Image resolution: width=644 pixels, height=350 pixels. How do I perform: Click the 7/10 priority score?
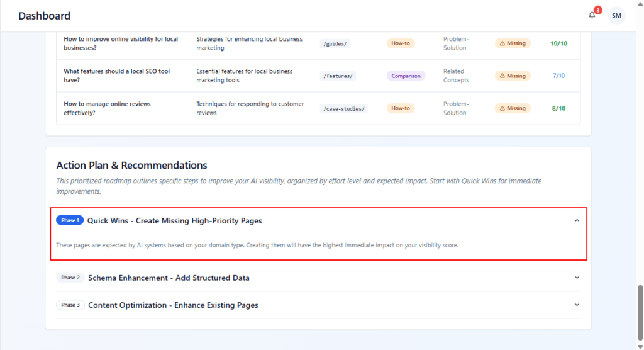pyautogui.click(x=558, y=76)
